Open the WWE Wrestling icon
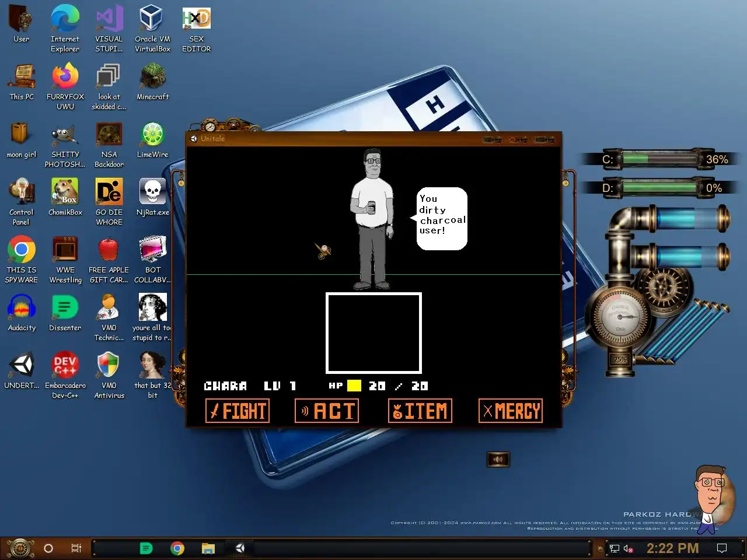Viewport: 747px width, 560px height. (65, 260)
